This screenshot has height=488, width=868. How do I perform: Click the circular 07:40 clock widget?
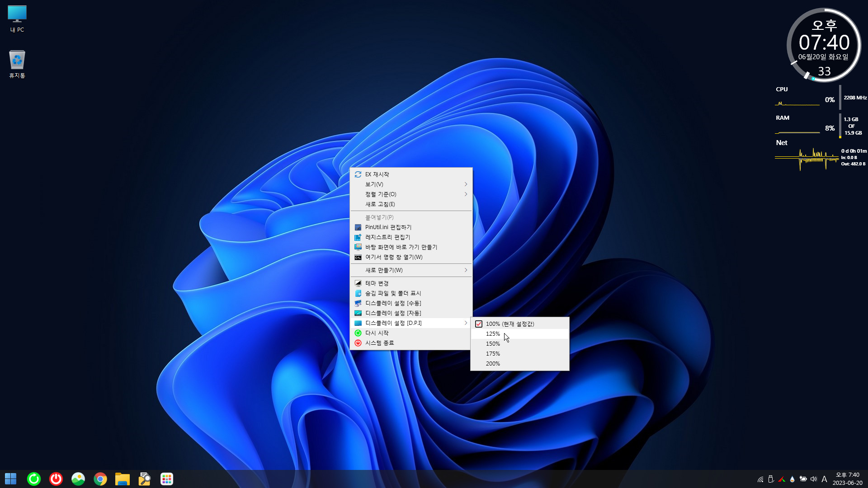pos(824,45)
